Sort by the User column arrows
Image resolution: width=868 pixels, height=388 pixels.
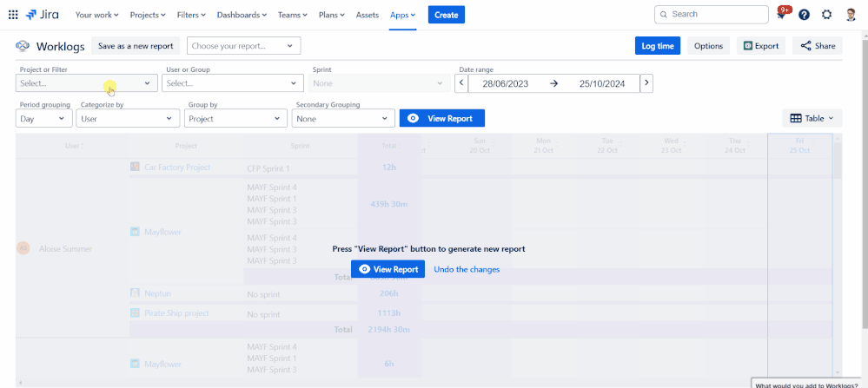[x=83, y=146]
